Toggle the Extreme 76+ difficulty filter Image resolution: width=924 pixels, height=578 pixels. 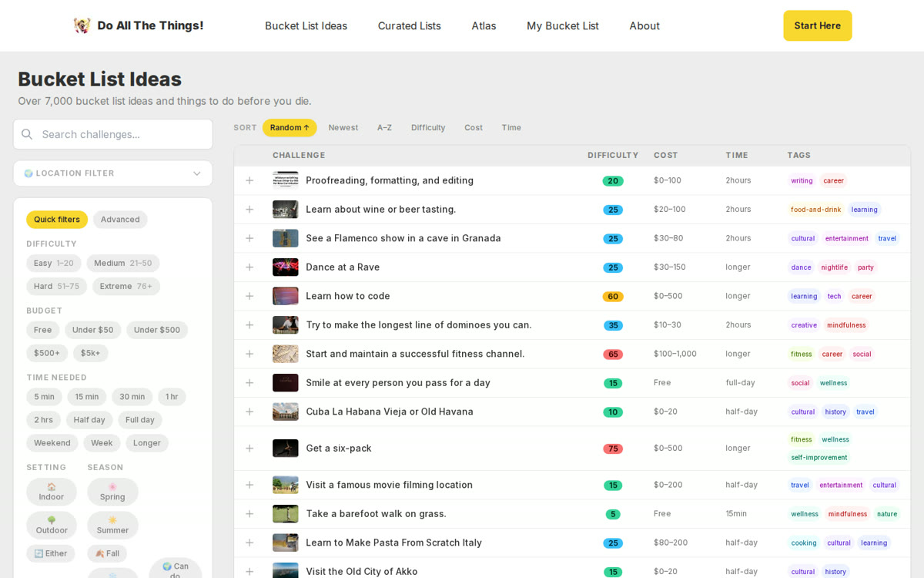[x=126, y=287]
